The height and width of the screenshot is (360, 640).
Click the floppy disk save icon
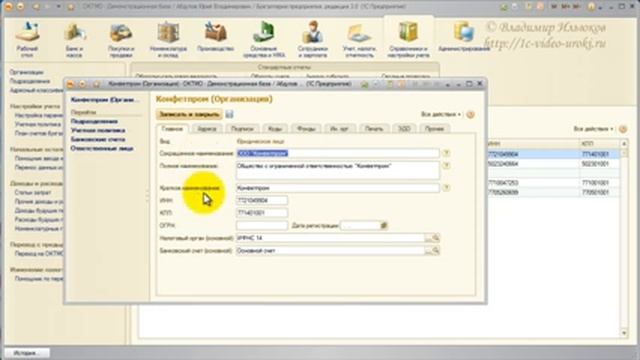coord(229,114)
